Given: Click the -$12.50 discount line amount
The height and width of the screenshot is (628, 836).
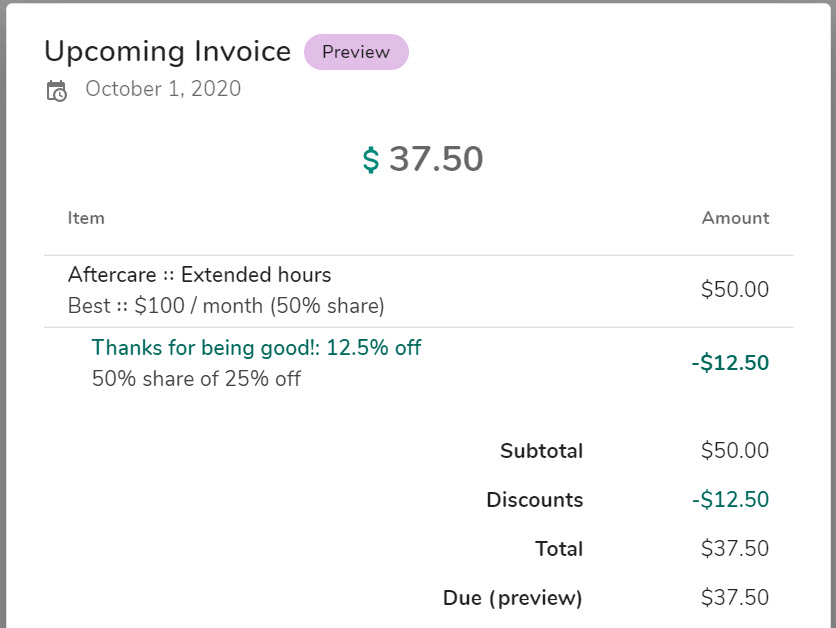Looking at the screenshot, I should pos(730,363).
